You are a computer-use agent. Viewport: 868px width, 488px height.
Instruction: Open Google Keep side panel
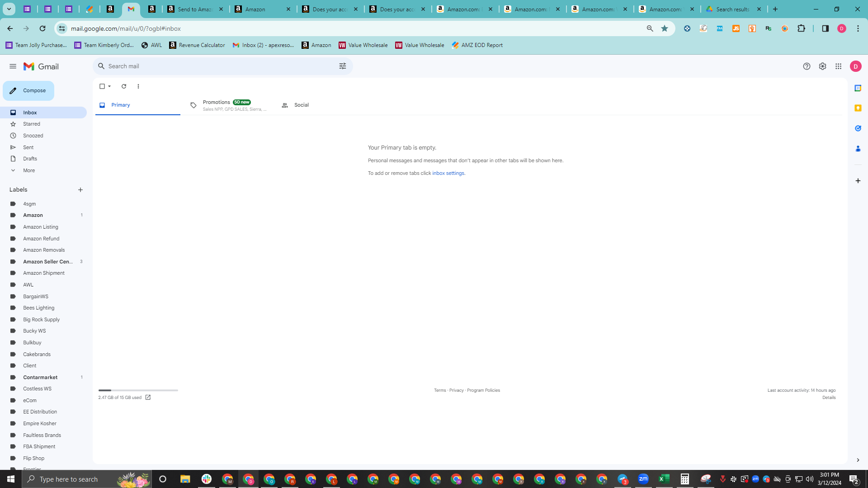pos(858,108)
